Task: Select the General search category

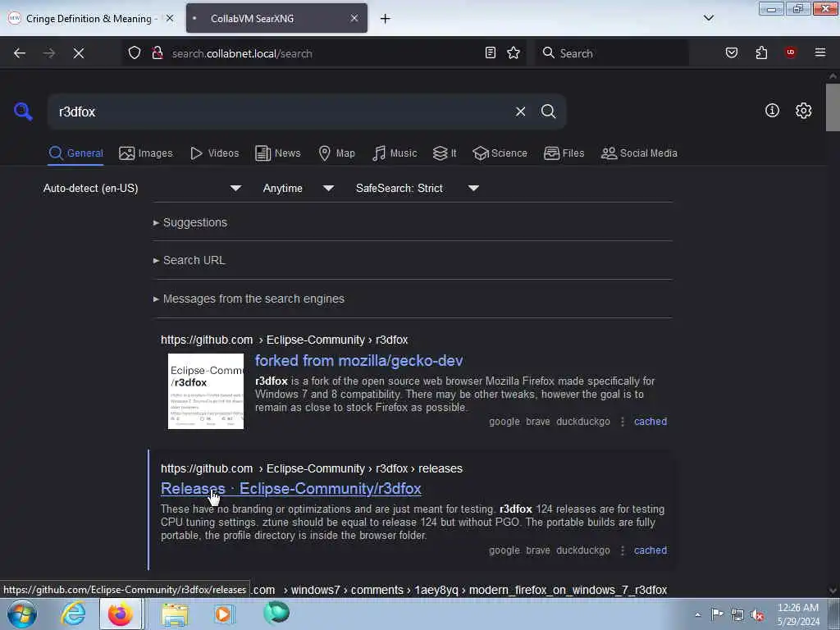Action: tap(76, 153)
